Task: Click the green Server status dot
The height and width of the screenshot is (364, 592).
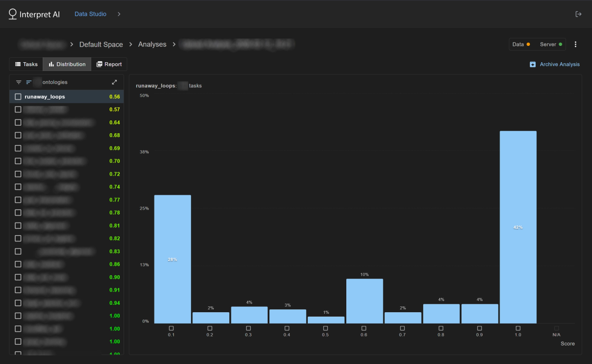Action: click(560, 44)
